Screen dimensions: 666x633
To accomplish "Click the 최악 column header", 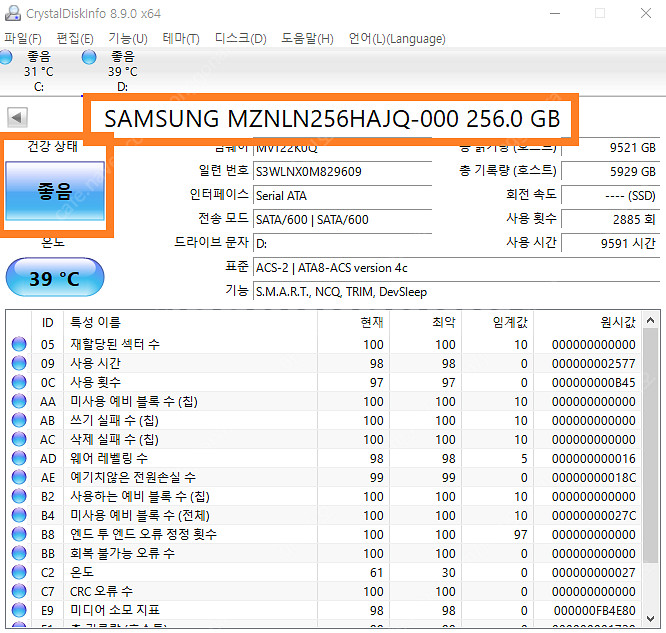I will pyautogui.click(x=426, y=322).
